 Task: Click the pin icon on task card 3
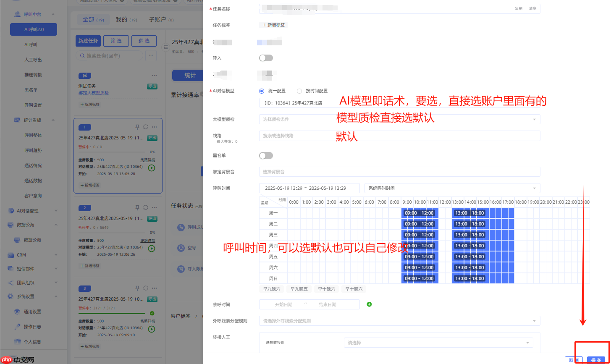click(x=137, y=288)
